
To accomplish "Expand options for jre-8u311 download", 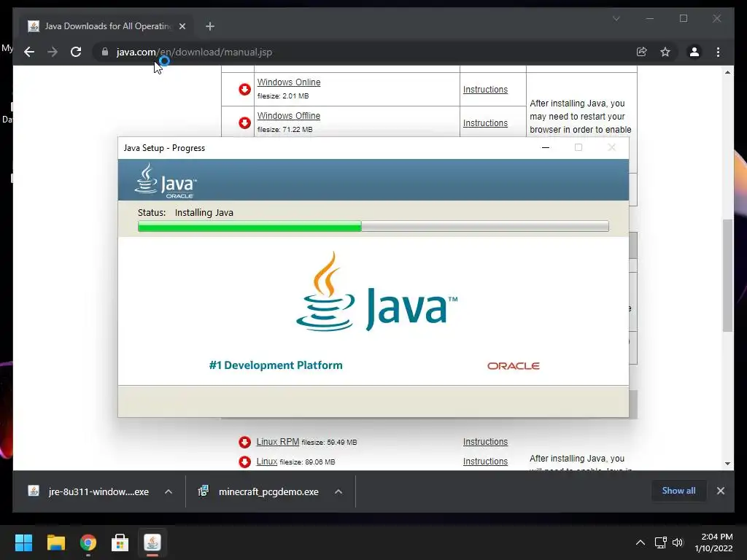I will click(x=169, y=491).
